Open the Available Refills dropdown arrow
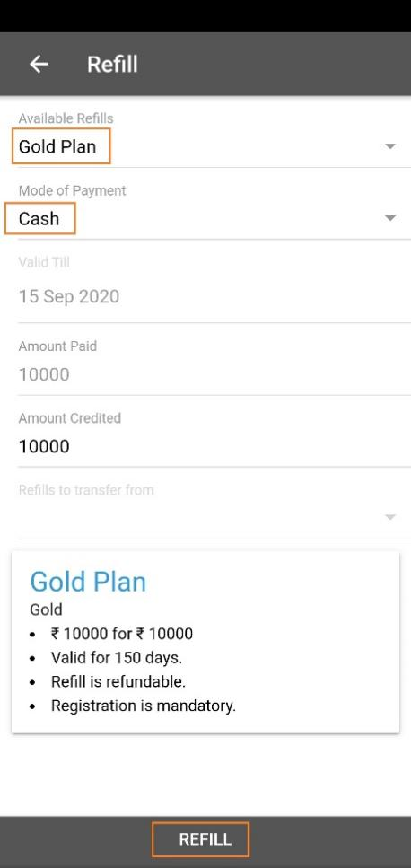 390,146
